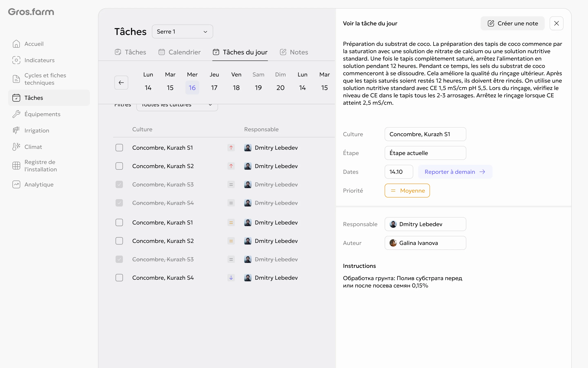Click the Gros.farm logo
Screen dimensions: 588x368
pyautogui.click(x=31, y=12)
